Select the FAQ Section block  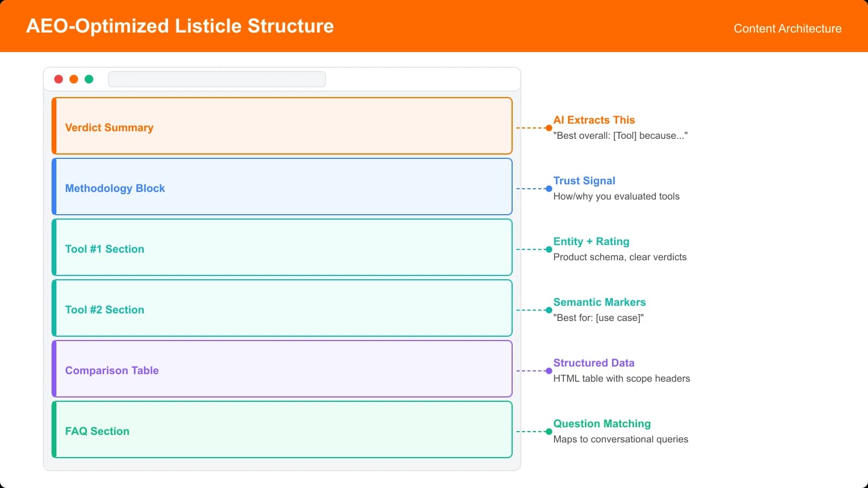[x=282, y=429]
